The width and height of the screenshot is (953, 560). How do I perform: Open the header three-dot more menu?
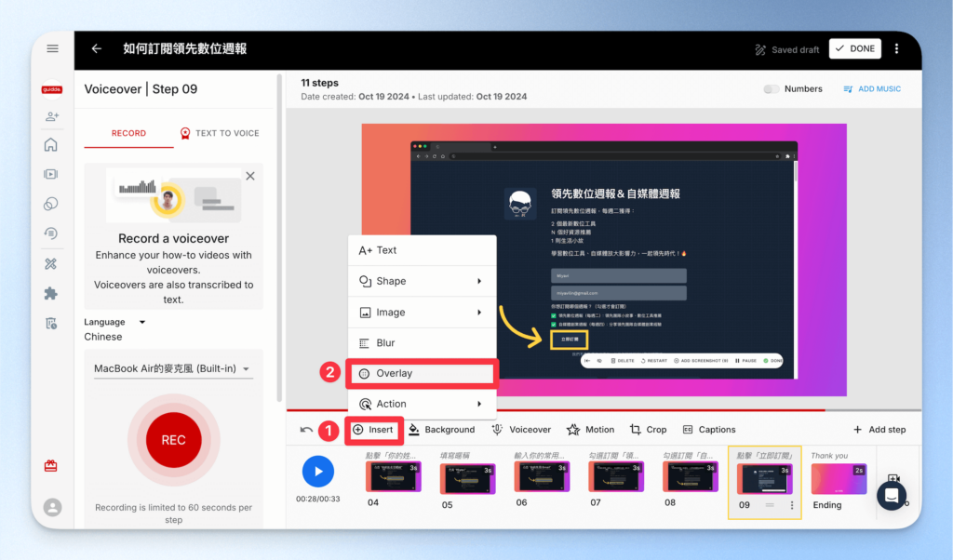[x=896, y=48]
